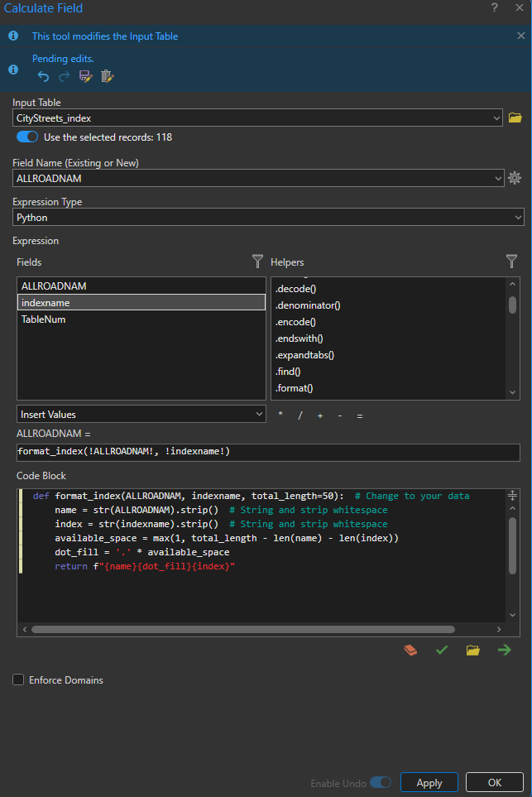Redo the pending edit
Screen dimensions: 532x797
pos(64,76)
